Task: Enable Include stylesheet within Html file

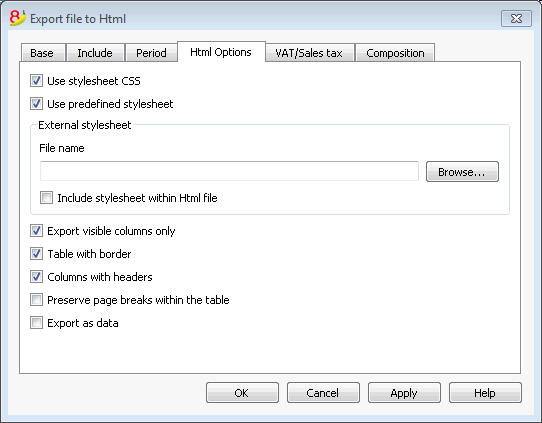Action: coord(46,198)
